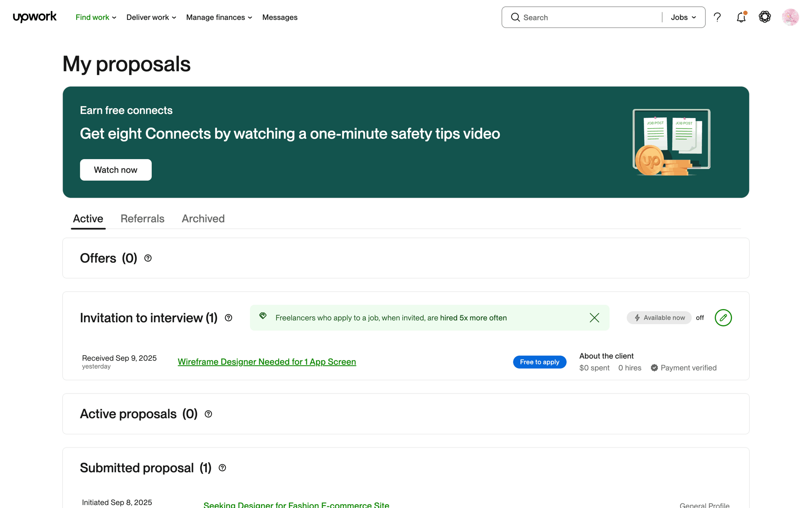Viewport: 812px width, 508px height.
Task: Open the user profile avatar
Action: 790,17
